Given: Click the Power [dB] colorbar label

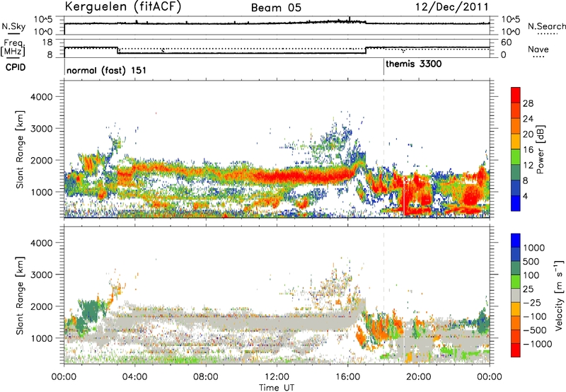Looking at the screenshot, I should pyautogui.click(x=540, y=149).
